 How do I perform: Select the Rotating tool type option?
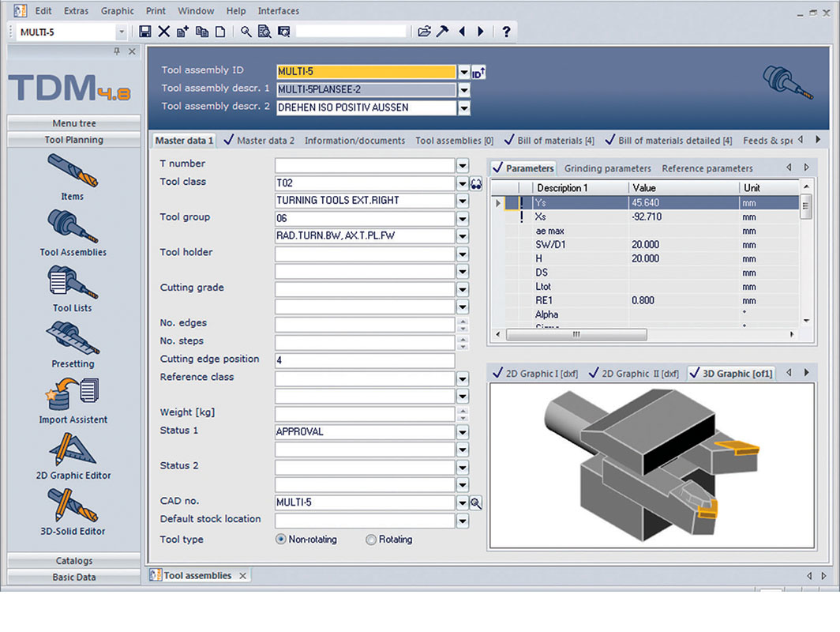pos(371,540)
